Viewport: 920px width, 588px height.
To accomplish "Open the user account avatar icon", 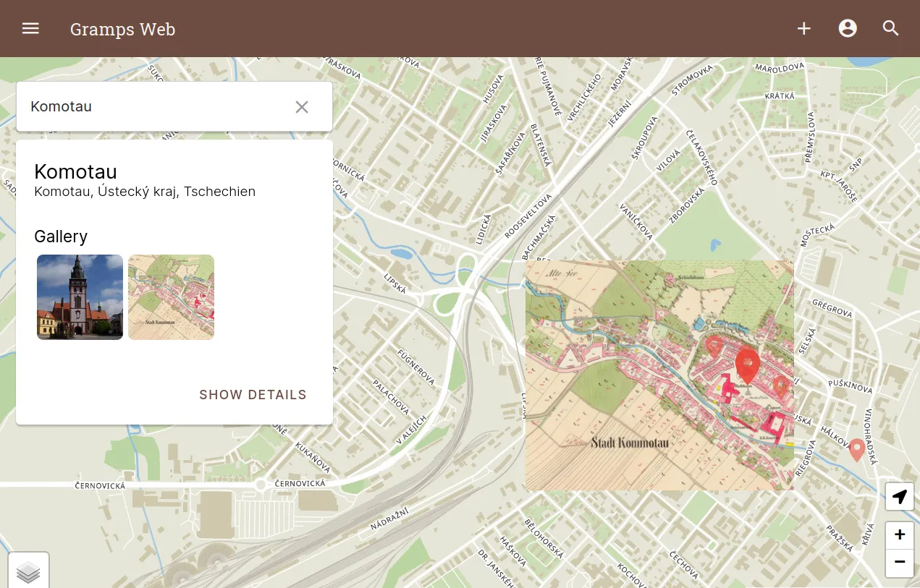I will click(847, 28).
